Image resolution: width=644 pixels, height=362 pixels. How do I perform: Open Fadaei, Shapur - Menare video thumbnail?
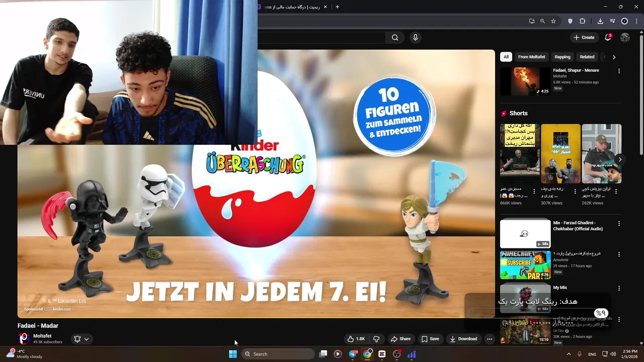click(x=525, y=81)
